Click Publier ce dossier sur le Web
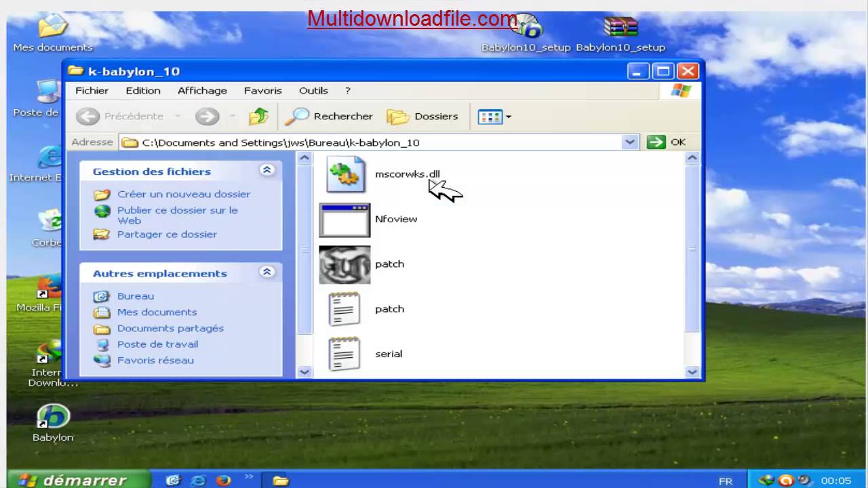The image size is (868, 488). pos(178,216)
